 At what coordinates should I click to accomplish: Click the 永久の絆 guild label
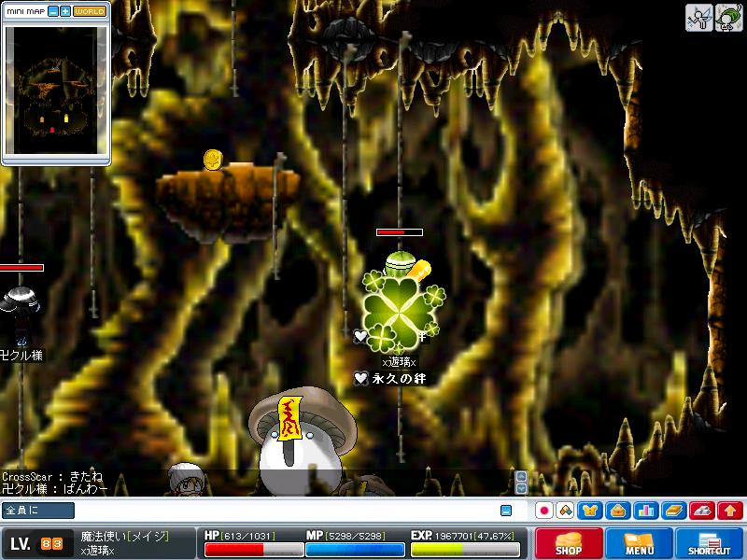click(x=399, y=379)
